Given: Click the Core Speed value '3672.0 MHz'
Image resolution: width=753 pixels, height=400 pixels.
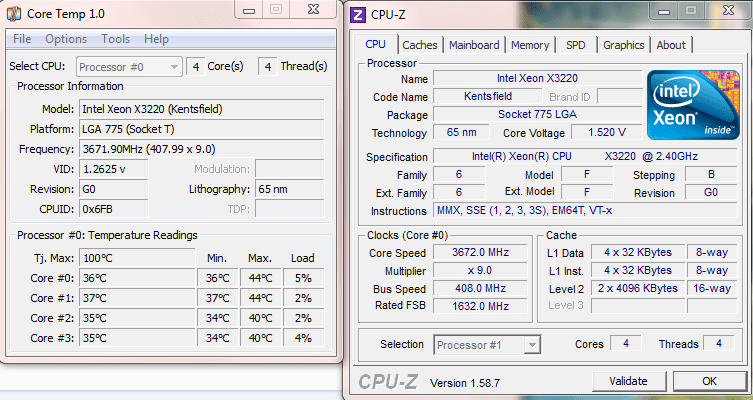Looking at the screenshot, I should (480, 253).
